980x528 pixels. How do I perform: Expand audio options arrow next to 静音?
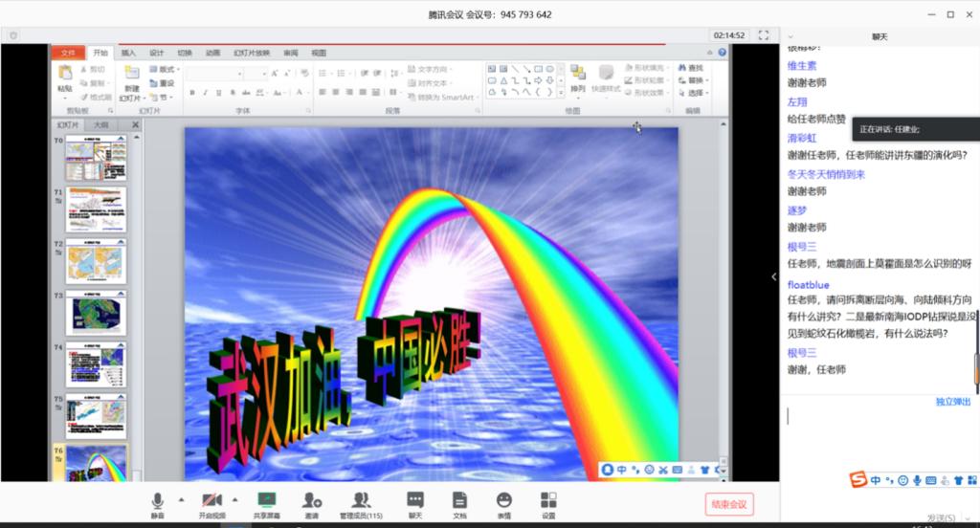pyautogui.click(x=180, y=499)
